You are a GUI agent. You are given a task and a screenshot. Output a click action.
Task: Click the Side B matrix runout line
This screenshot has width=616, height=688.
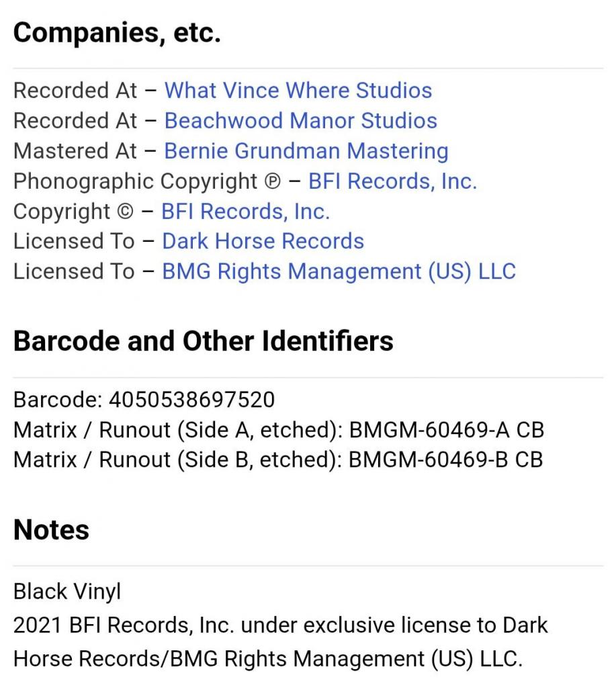(278, 460)
